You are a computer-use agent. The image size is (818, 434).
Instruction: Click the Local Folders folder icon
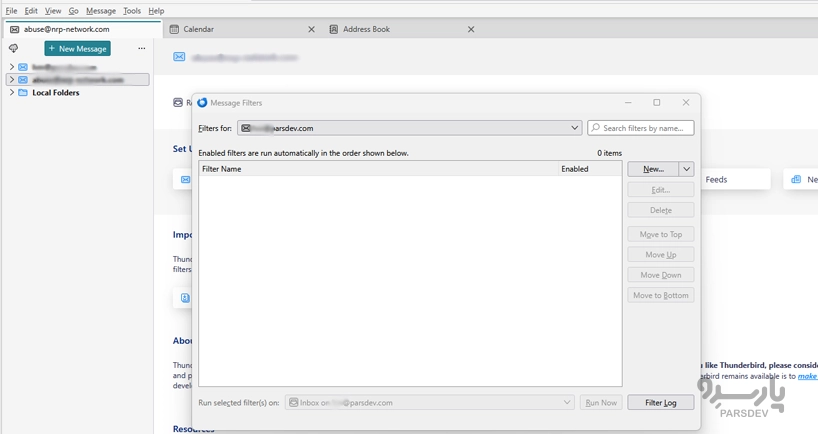coord(22,93)
